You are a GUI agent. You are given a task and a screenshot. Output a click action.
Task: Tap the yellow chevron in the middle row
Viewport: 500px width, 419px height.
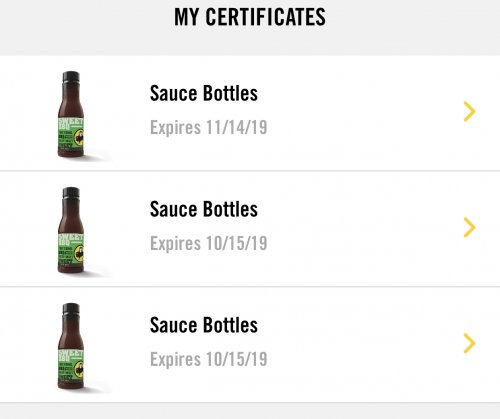[469, 228]
